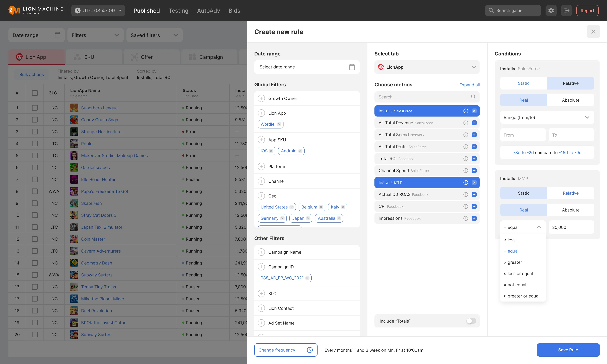Select Static for Installs SalesForce condition
The width and height of the screenshot is (607, 364).
[524, 83]
